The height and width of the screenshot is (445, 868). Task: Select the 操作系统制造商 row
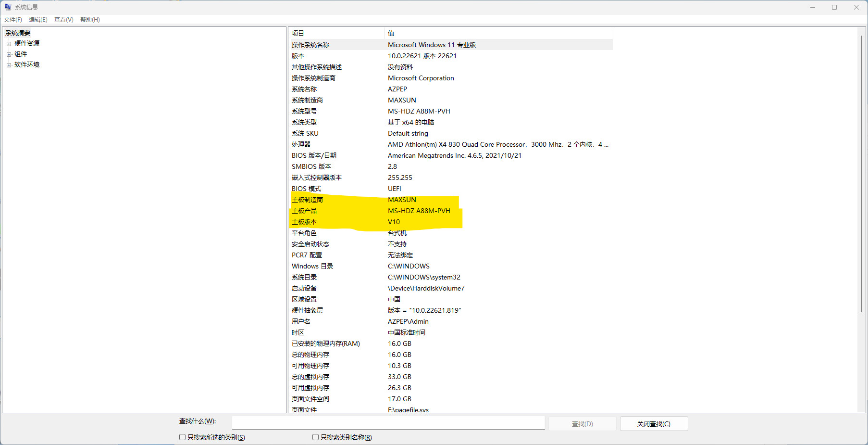[451, 78]
